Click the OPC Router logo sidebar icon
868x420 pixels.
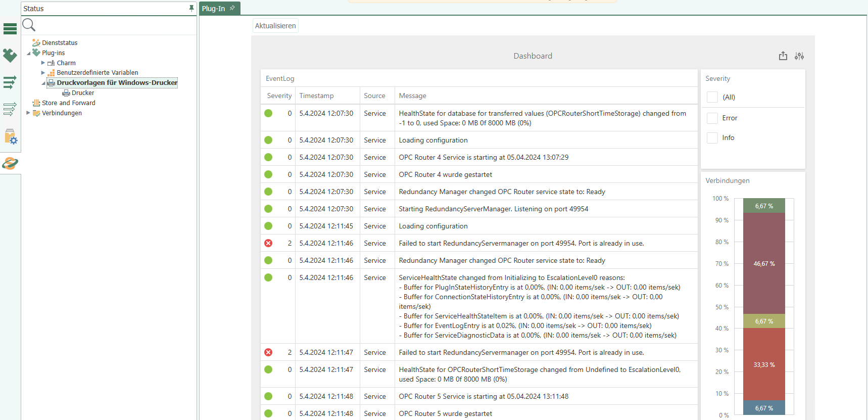click(10, 163)
